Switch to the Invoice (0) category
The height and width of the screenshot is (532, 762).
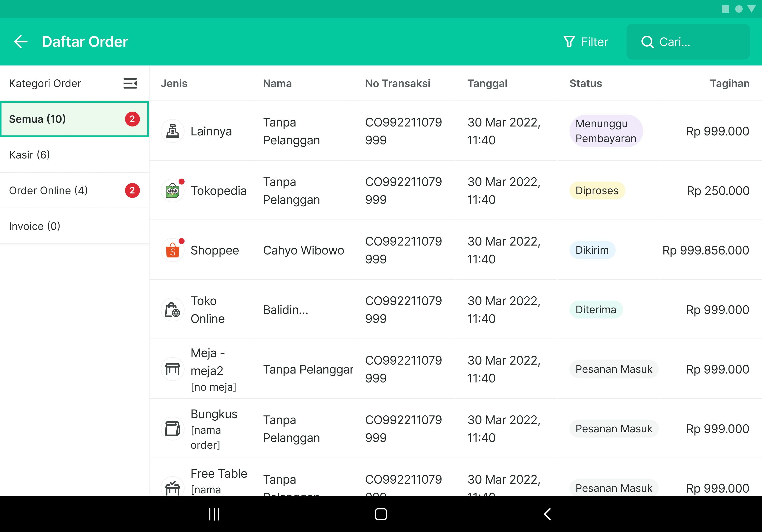(x=74, y=226)
